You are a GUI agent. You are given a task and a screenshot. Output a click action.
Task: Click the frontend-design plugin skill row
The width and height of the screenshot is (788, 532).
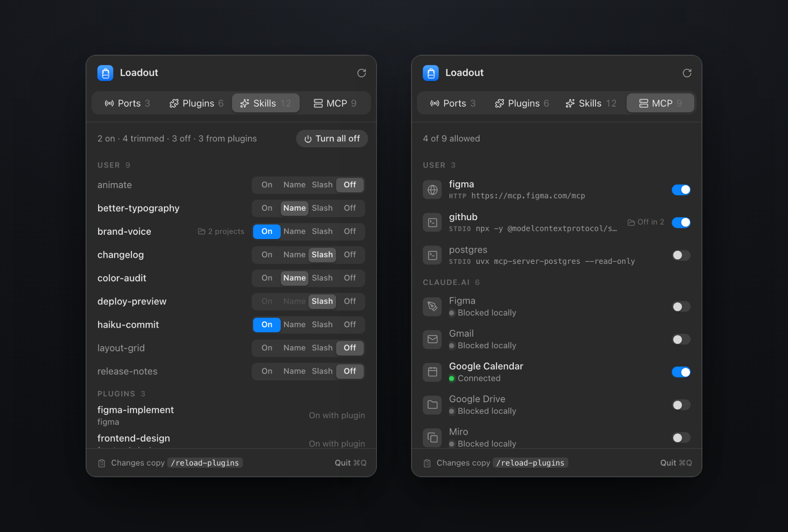231,440
